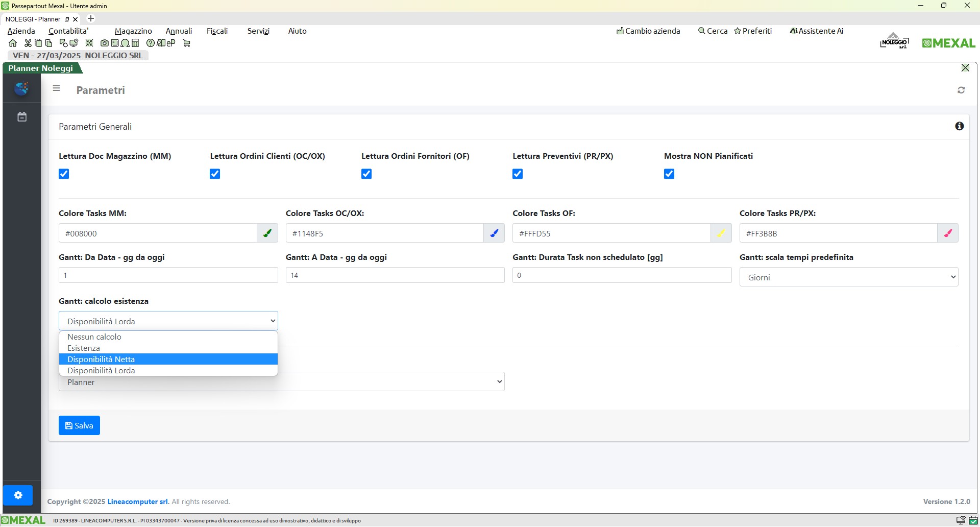Image resolution: width=980 pixels, height=527 pixels.
Task: Open the Contabilita' menu
Action: [68, 31]
